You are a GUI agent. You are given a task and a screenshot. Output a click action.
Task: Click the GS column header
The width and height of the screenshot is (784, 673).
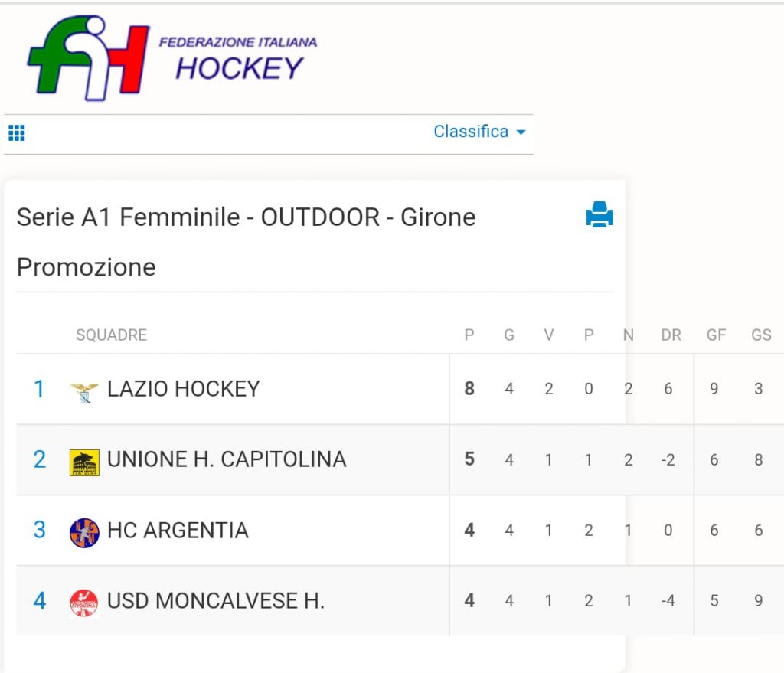click(x=761, y=335)
